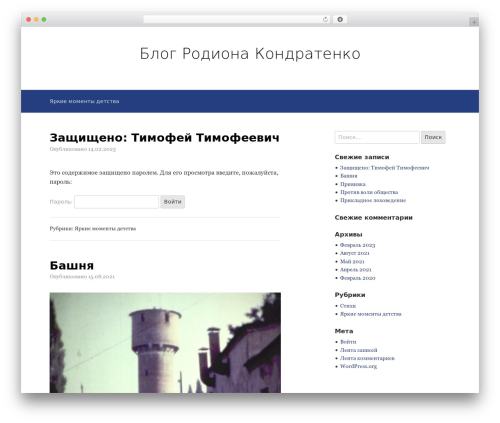Image resolution: width=500 pixels, height=423 pixels.
Task: Click the Войти button beside the password field
Action: click(x=172, y=202)
